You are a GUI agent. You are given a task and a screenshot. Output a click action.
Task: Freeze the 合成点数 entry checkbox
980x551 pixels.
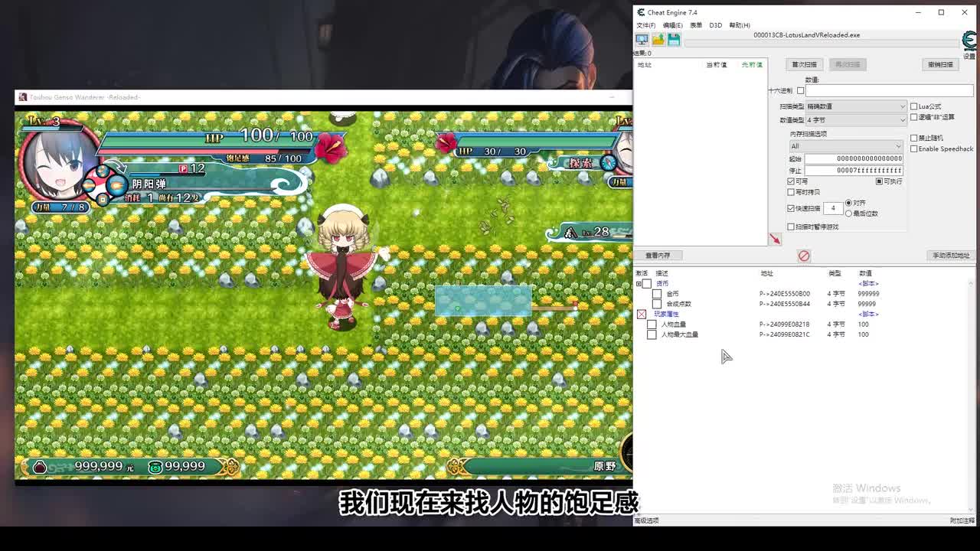pyautogui.click(x=657, y=304)
